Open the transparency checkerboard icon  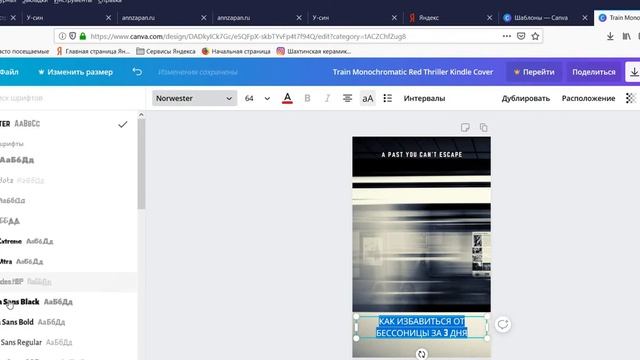click(x=631, y=98)
